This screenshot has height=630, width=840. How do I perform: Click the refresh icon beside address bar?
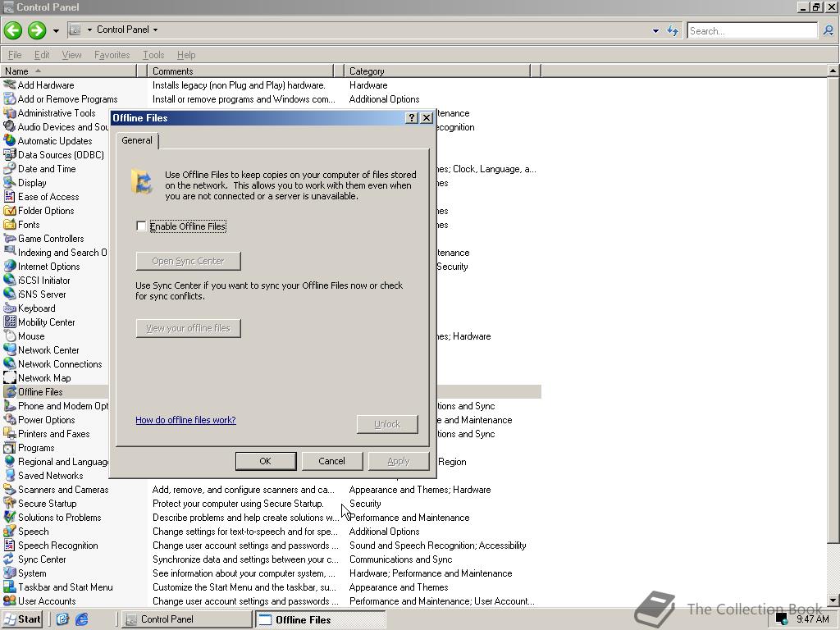coord(673,30)
